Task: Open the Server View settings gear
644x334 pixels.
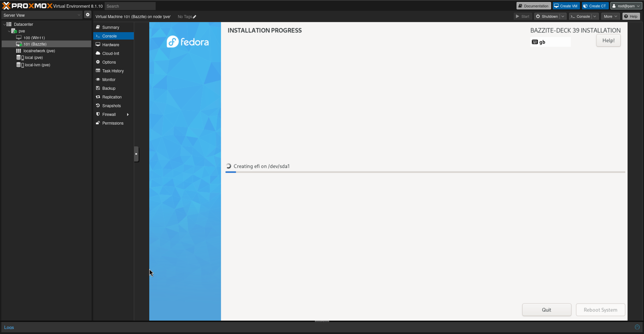Action: [88, 15]
